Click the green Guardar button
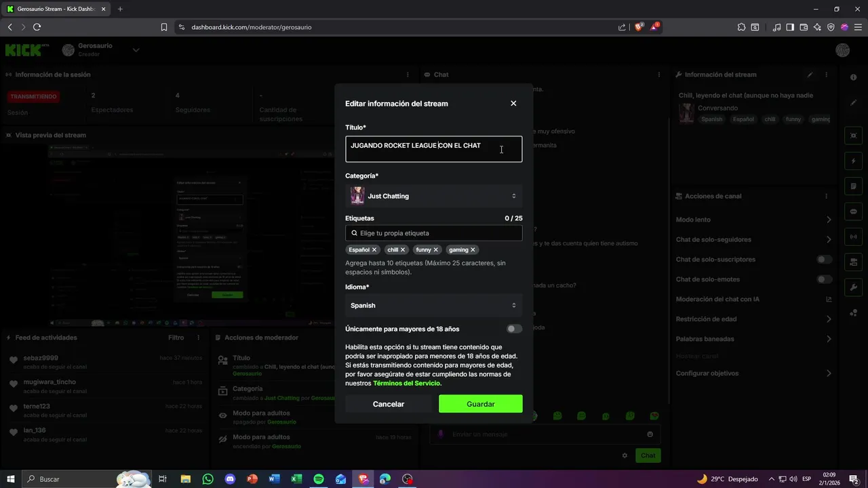Image resolution: width=868 pixels, height=488 pixels. click(481, 404)
